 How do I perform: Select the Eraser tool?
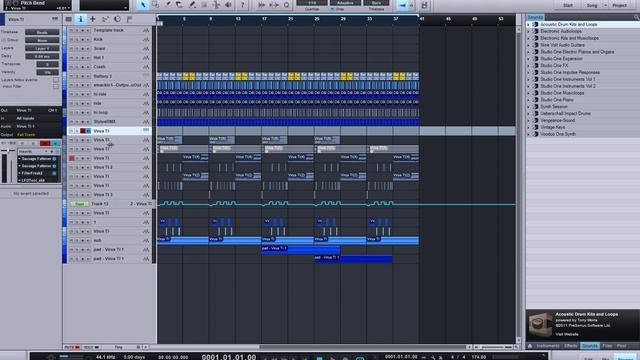pos(180,5)
